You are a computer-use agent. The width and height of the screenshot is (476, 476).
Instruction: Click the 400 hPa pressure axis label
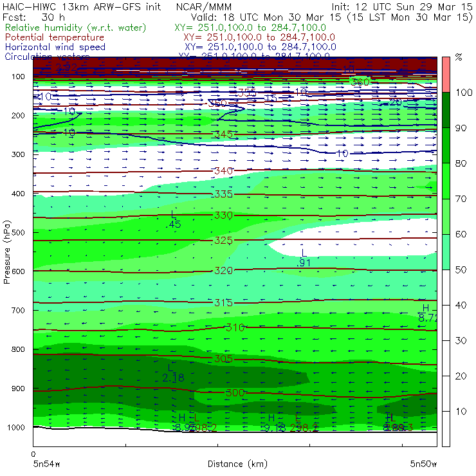[x=18, y=194]
